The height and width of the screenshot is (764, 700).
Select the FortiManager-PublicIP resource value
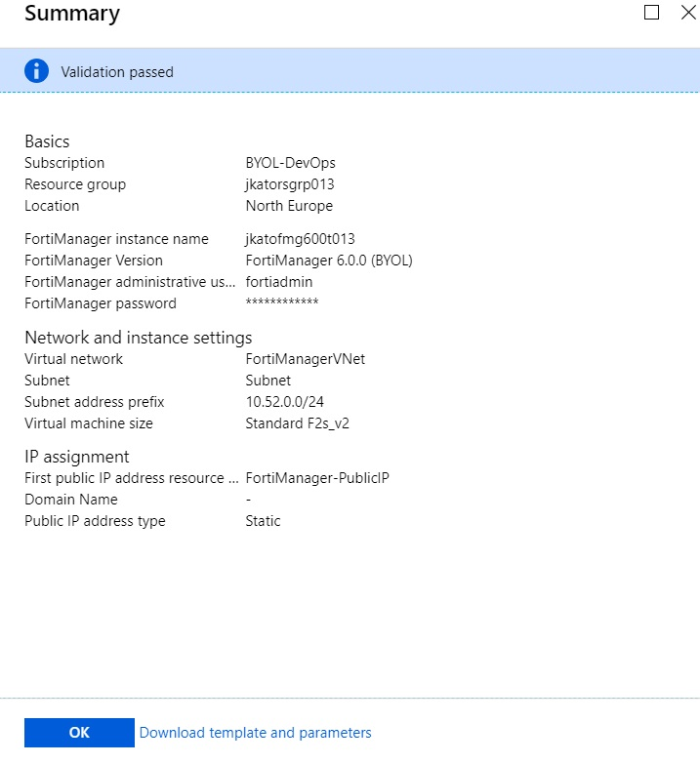(x=317, y=478)
